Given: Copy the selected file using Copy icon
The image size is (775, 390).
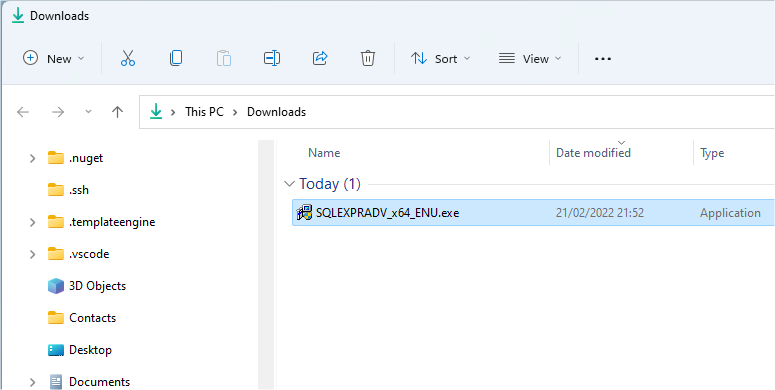Looking at the screenshot, I should 176,58.
